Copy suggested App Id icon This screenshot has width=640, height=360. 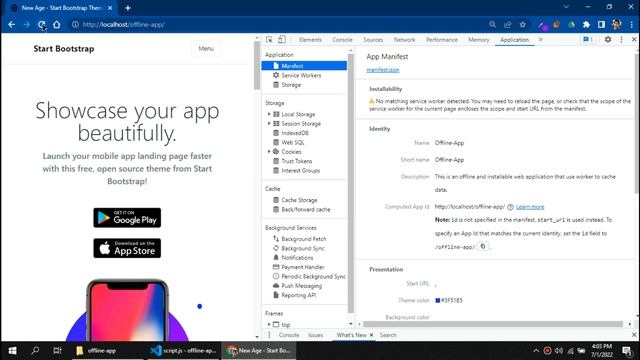coord(483,247)
